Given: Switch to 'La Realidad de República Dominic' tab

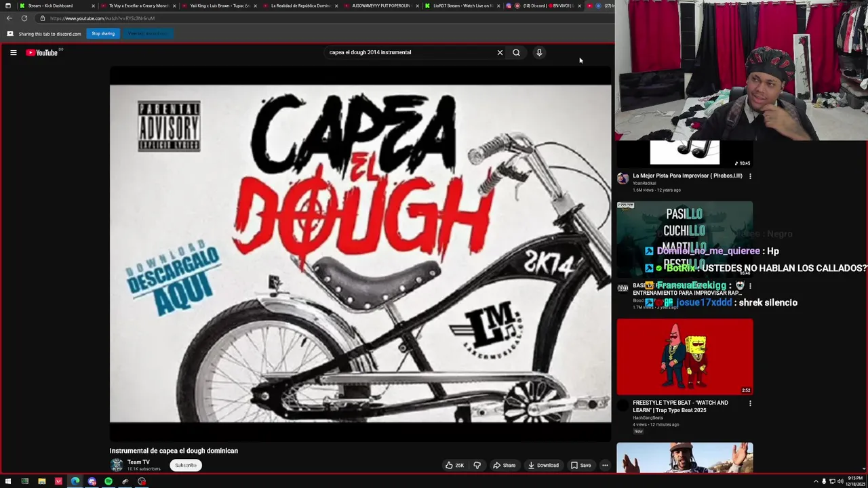Looking at the screenshot, I should coord(301,5).
